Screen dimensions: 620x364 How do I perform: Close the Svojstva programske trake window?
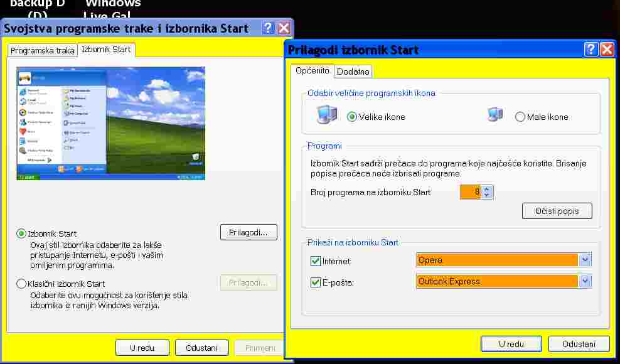284,28
